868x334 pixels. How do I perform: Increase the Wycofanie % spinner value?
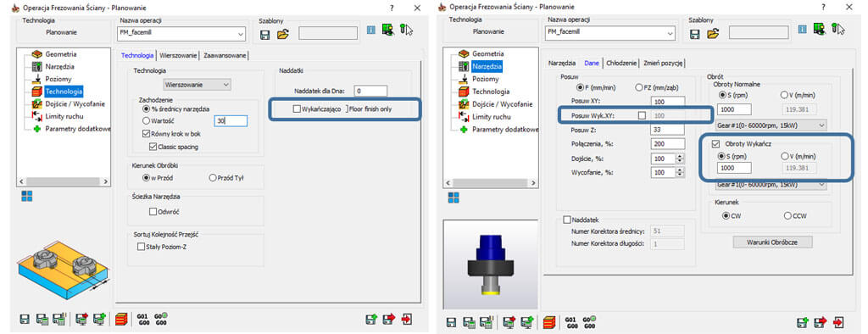[681, 170]
